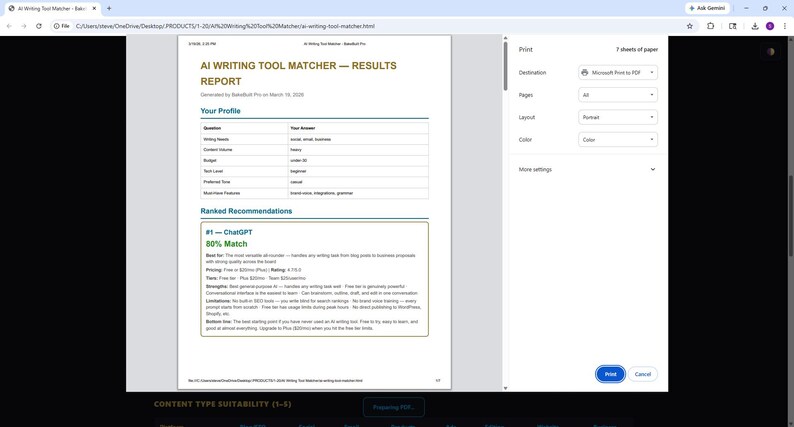
Task: Click the 'Preferred Tone' table cell
Action: [244, 182]
